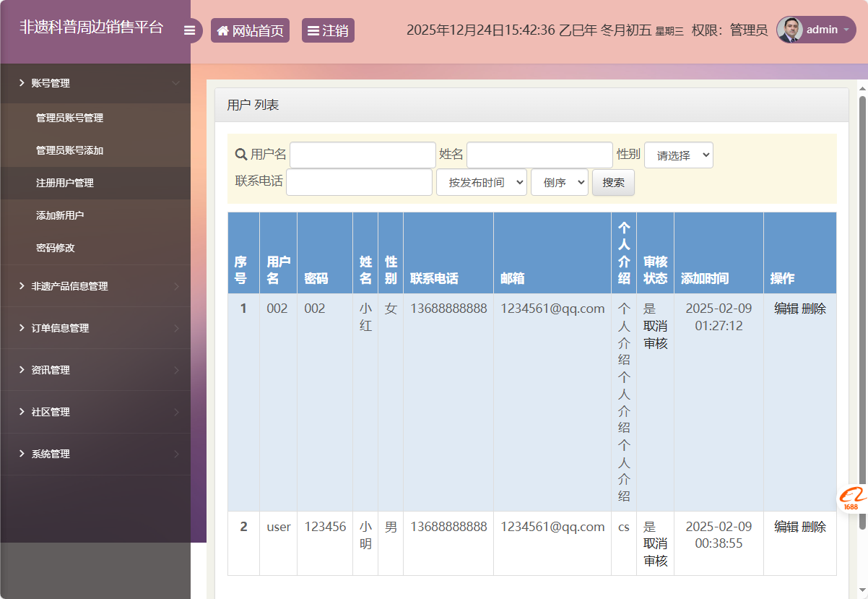Click the magnifier search icon beside 用户名
Screen dimensions: 868x599
click(x=240, y=154)
